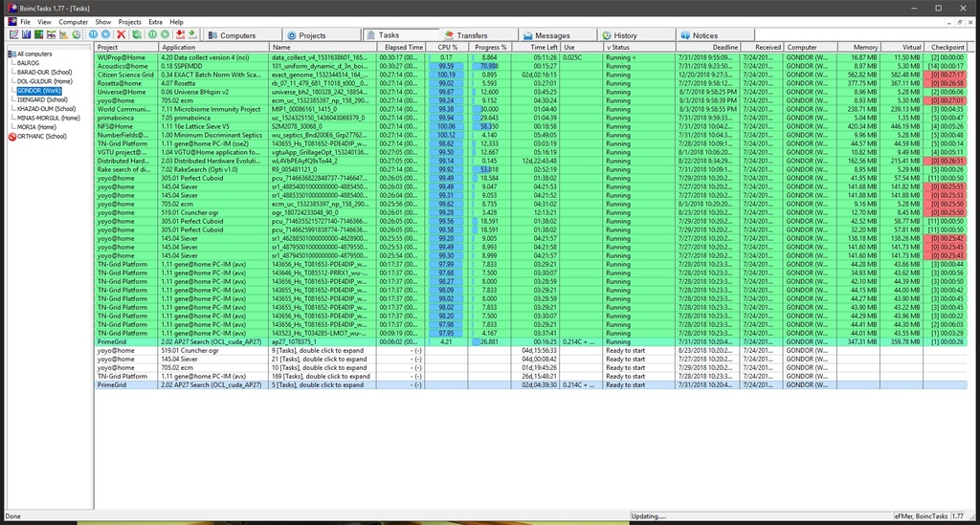Click the green pause toolbar icon
The width and height of the screenshot is (980, 525).
tap(152, 35)
